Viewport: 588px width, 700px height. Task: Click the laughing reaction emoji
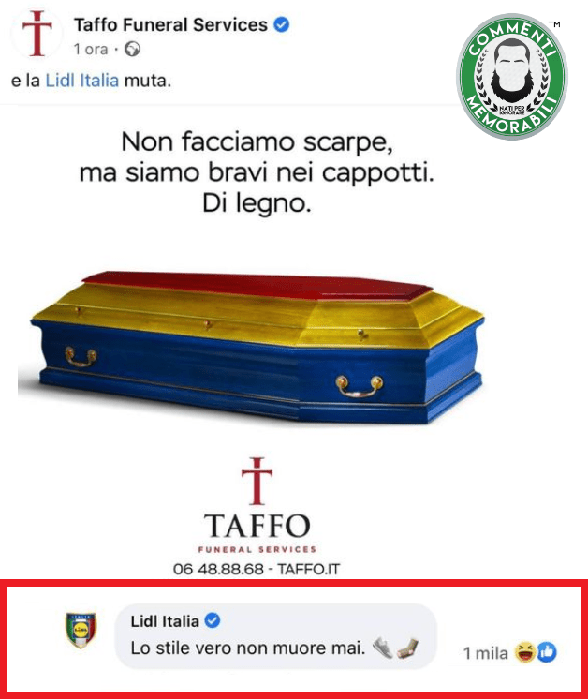pos(524,652)
